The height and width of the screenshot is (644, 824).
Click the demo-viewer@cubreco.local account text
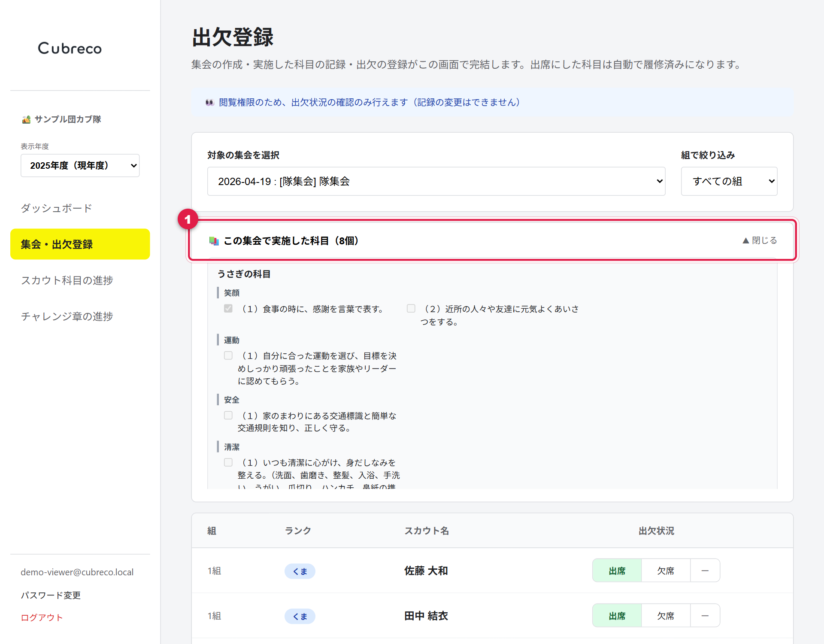77,572
